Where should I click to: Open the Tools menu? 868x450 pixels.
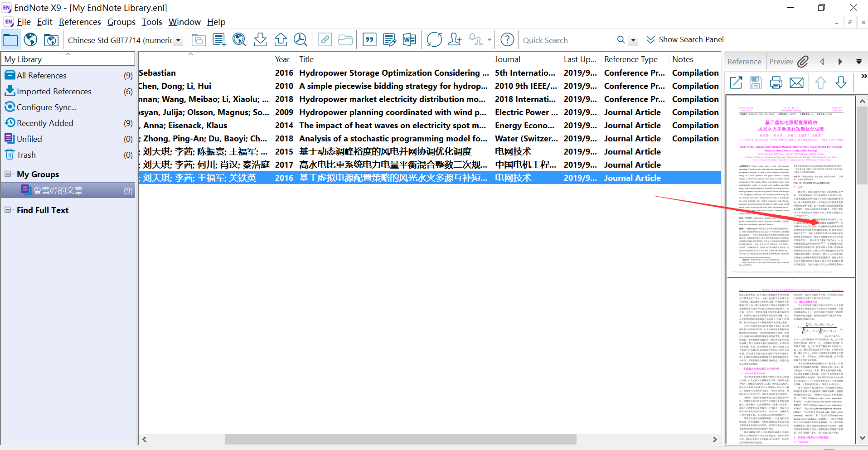[x=152, y=22]
